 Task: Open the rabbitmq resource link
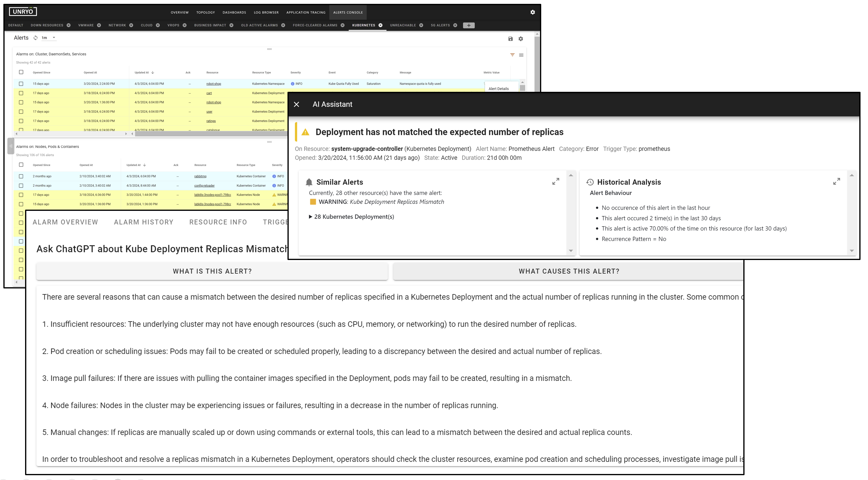(200, 176)
